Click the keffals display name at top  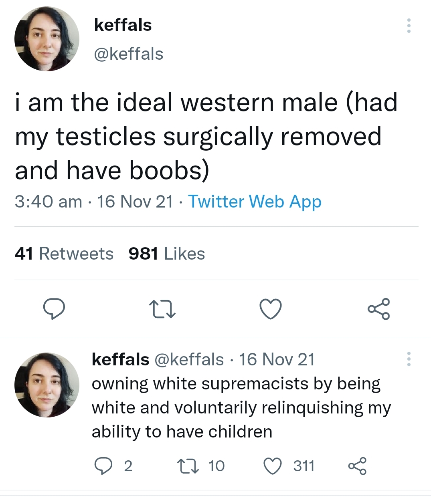[x=123, y=25]
